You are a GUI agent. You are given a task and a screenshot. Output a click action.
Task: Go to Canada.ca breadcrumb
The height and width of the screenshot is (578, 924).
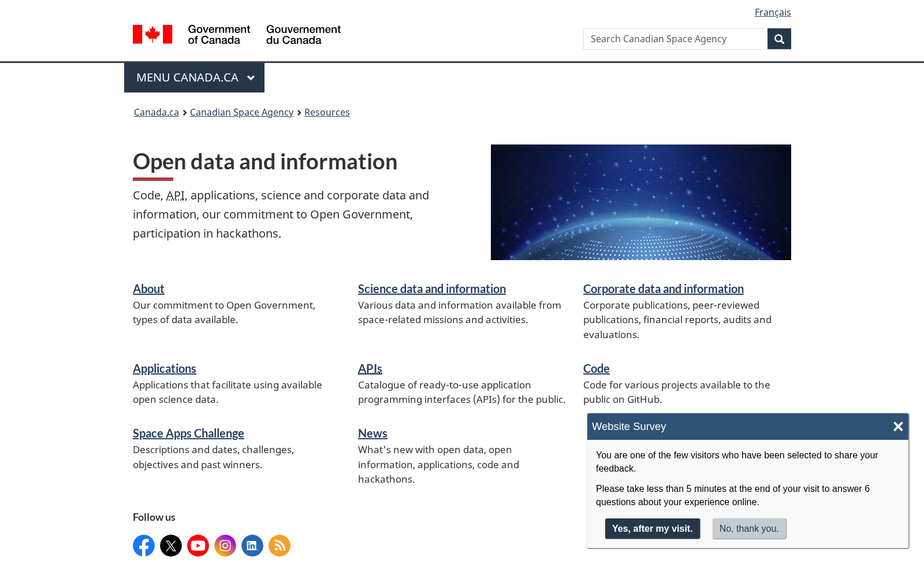point(157,112)
